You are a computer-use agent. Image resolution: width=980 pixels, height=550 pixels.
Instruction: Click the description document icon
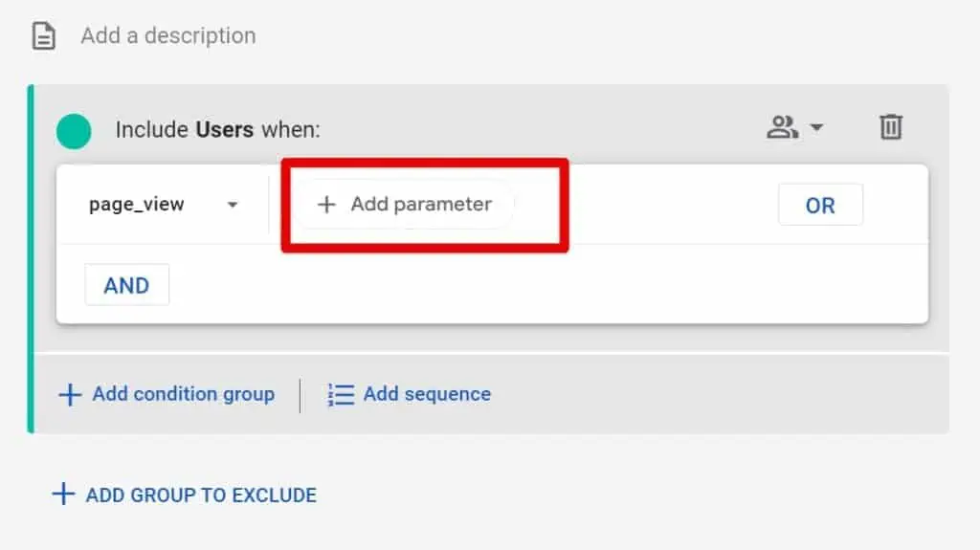(x=44, y=35)
